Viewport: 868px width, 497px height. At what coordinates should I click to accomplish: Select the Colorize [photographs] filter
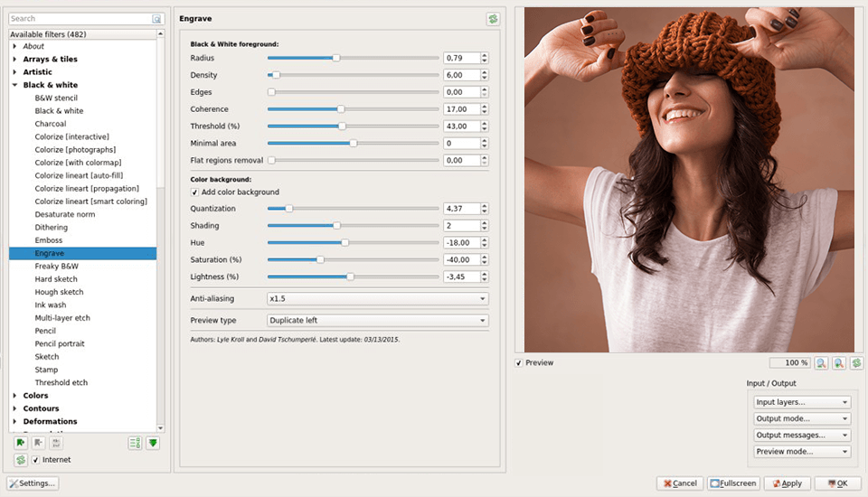pyautogui.click(x=75, y=150)
